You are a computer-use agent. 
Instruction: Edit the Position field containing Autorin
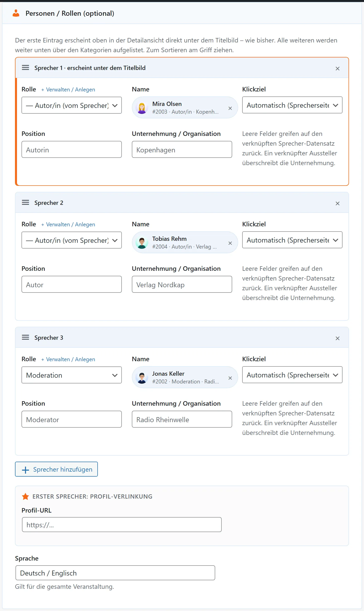pos(72,149)
